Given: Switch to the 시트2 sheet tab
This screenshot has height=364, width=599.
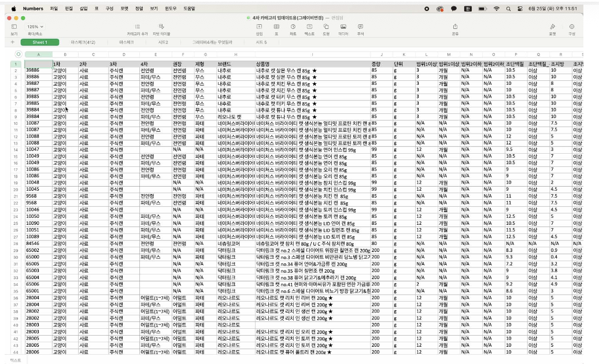Looking at the screenshot, I should click(x=163, y=42).
